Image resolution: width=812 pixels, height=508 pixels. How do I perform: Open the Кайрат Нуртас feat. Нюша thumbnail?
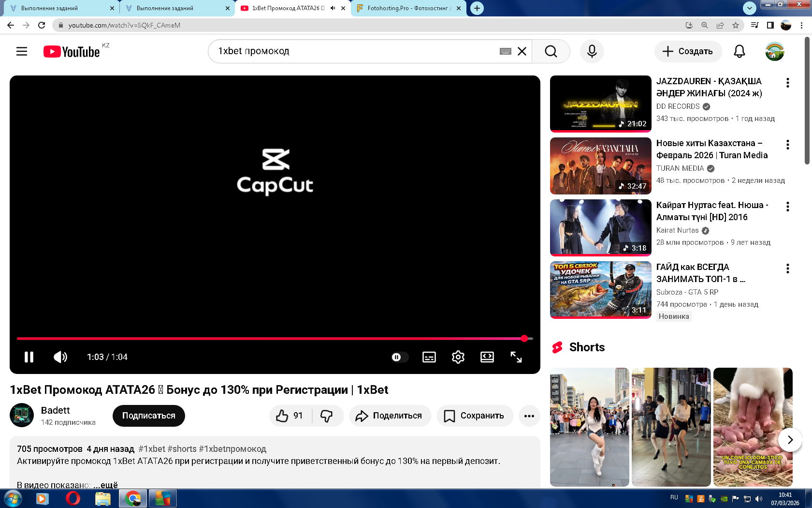click(601, 228)
